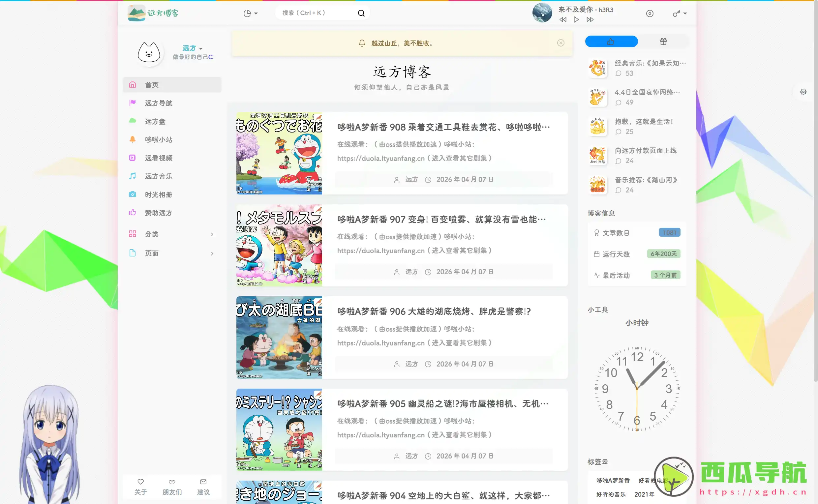Select the thumbs-up popular posts tab

pyautogui.click(x=611, y=42)
